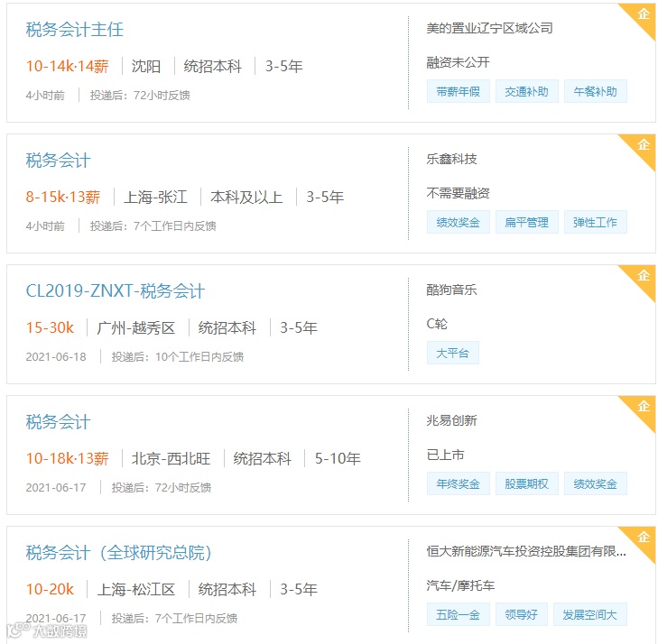Open company 酷狗音乐
This screenshot has height=644, width=658.
451,290
